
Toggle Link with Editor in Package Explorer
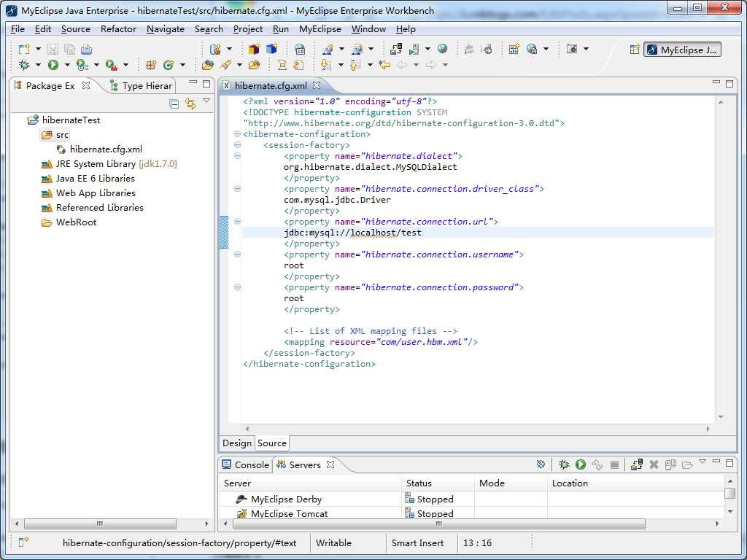(x=190, y=104)
